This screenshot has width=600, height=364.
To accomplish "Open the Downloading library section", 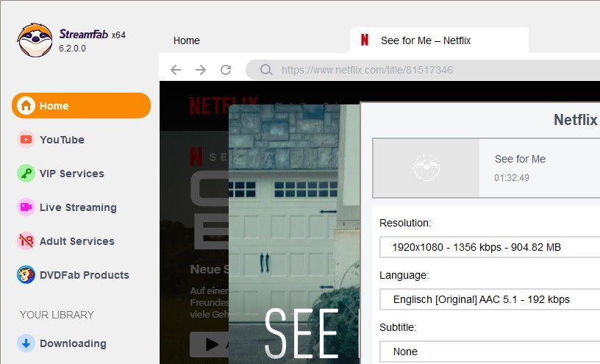I will 81,343.
